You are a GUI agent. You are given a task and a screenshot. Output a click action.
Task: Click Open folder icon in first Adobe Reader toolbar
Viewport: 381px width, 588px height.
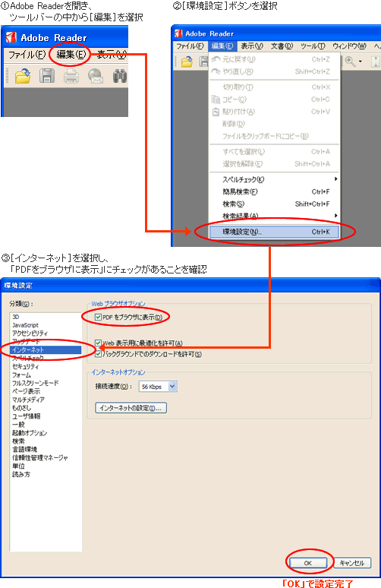(23, 76)
